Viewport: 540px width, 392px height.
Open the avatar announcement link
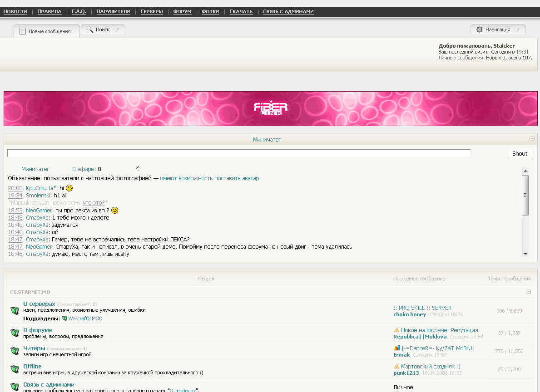tap(210, 178)
